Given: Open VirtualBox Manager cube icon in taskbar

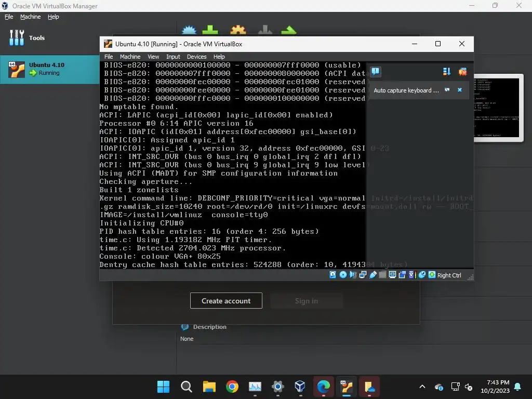Looking at the screenshot, I should pos(300,387).
